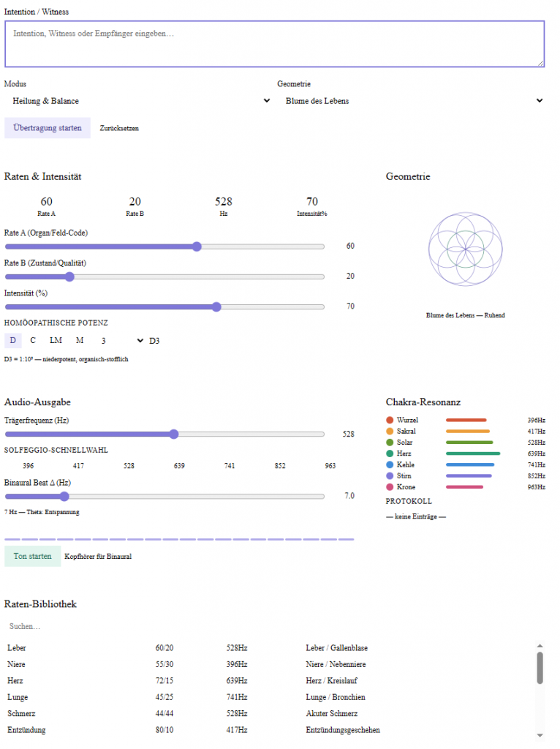Select the D potency scale
This screenshot has height=749, width=560.
pos(12,341)
